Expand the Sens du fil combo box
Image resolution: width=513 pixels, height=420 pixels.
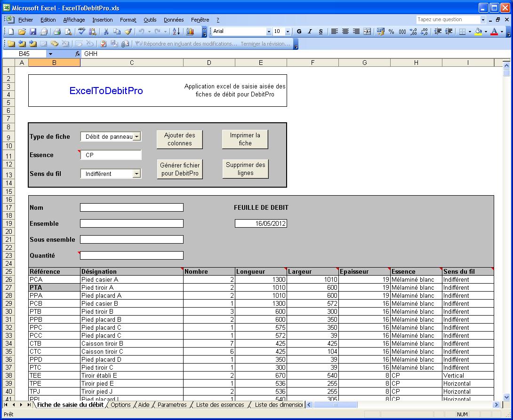[136, 174]
